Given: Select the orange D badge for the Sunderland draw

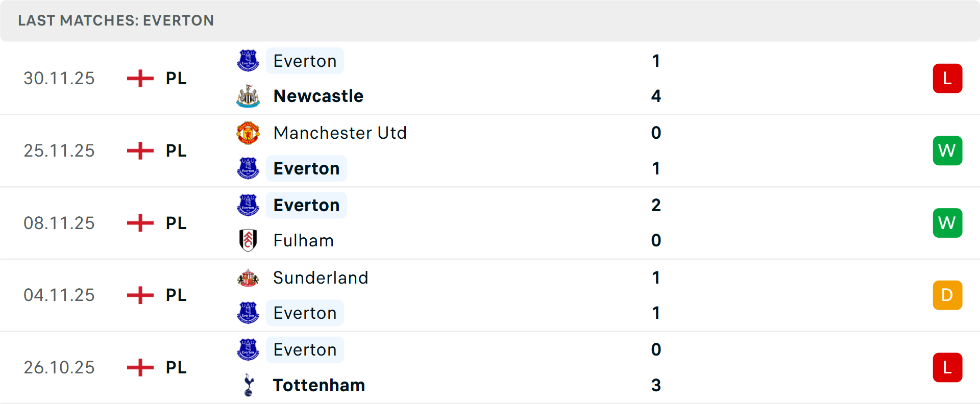Looking at the screenshot, I should [x=947, y=295].
